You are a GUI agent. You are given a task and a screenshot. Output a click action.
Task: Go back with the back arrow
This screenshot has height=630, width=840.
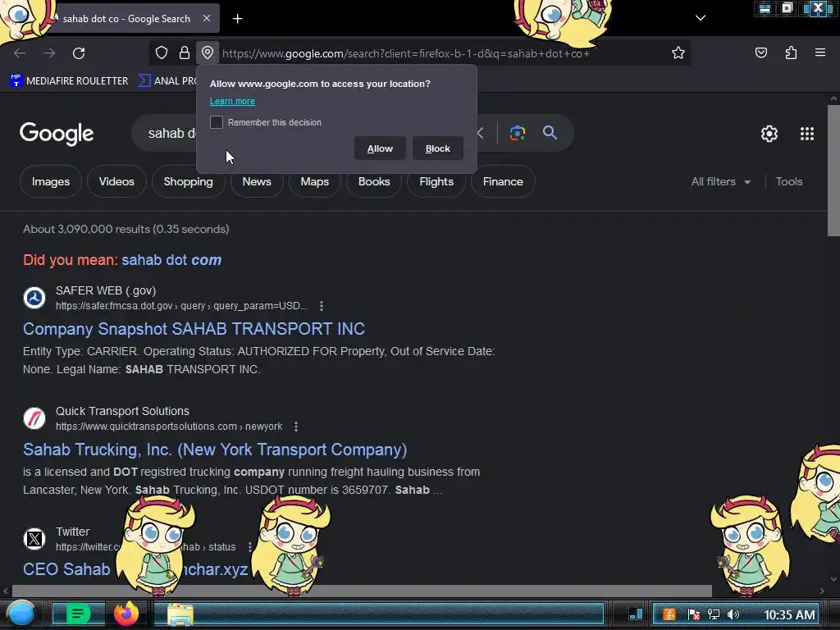coord(20,53)
